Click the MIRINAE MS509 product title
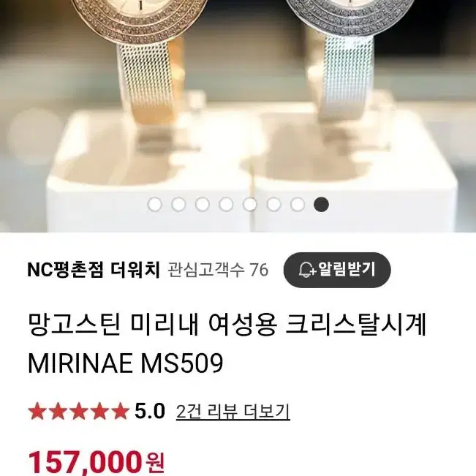Image resolution: width=476 pixels, height=476 pixels. [125, 363]
